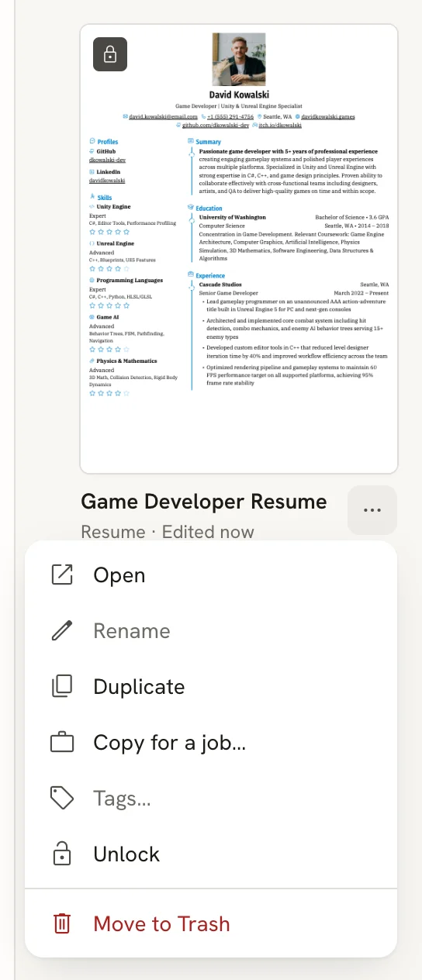Open the Tags... menu entry
The width and height of the screenshot is (422, 980).
(211, 799)
